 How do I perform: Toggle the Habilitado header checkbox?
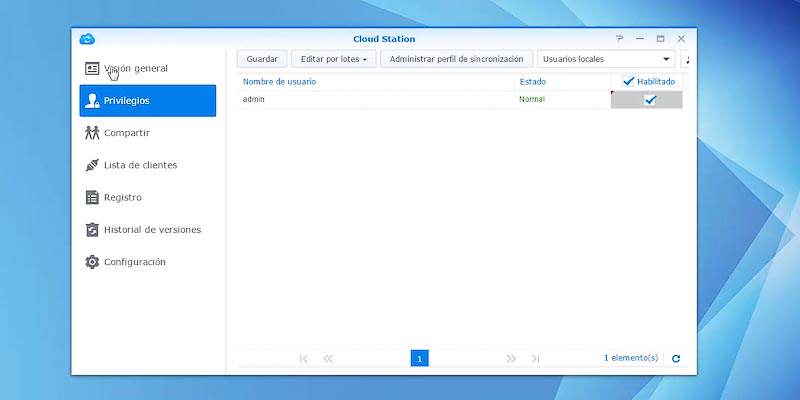click(x=629, y=82)
